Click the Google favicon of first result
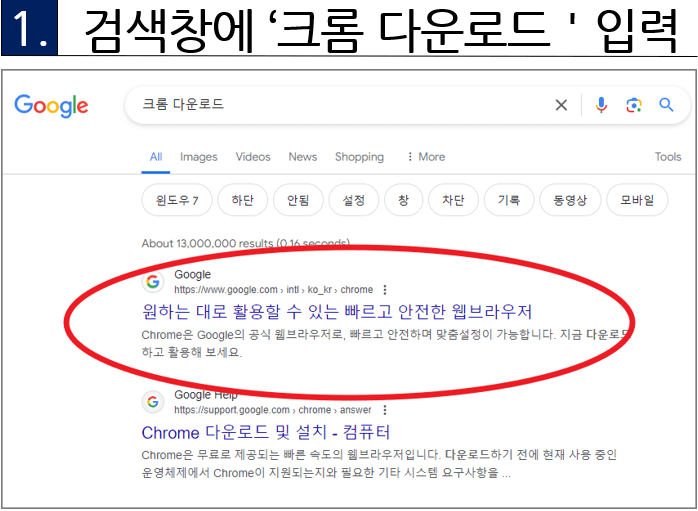Screen dimensions: 698x511 pyautogui.click(x=153, y=282)
